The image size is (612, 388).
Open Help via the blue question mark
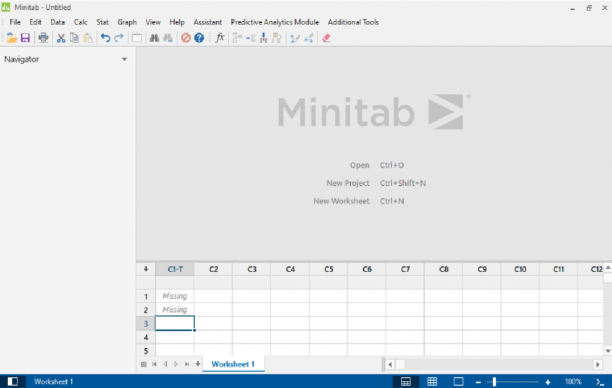(x=199, y=38)
